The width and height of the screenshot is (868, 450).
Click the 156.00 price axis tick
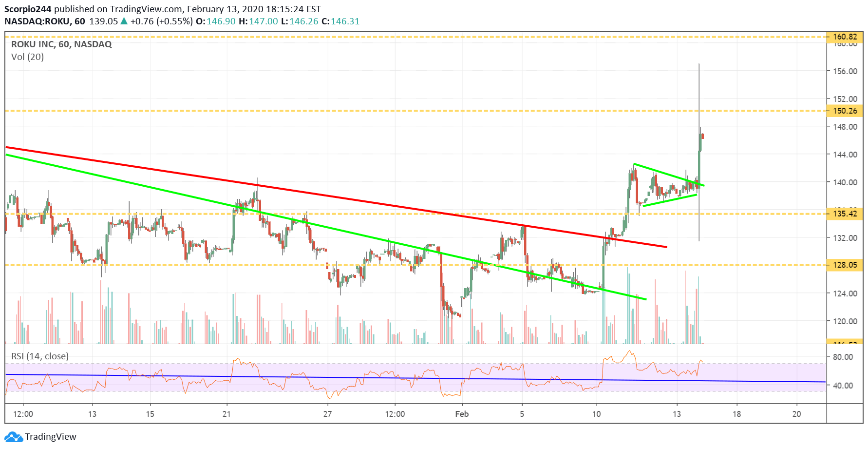(845, 71)
